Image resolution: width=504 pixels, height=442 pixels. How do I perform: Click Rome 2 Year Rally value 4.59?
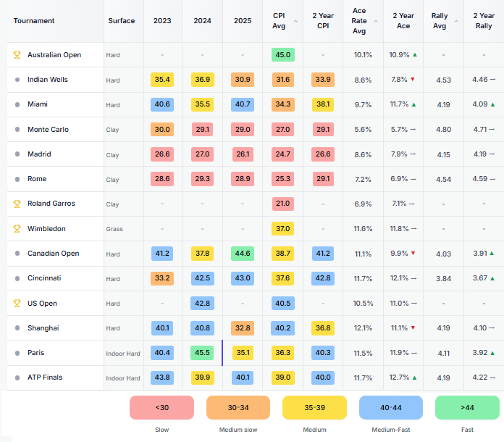pyautogui.click(x=480, y=178)
